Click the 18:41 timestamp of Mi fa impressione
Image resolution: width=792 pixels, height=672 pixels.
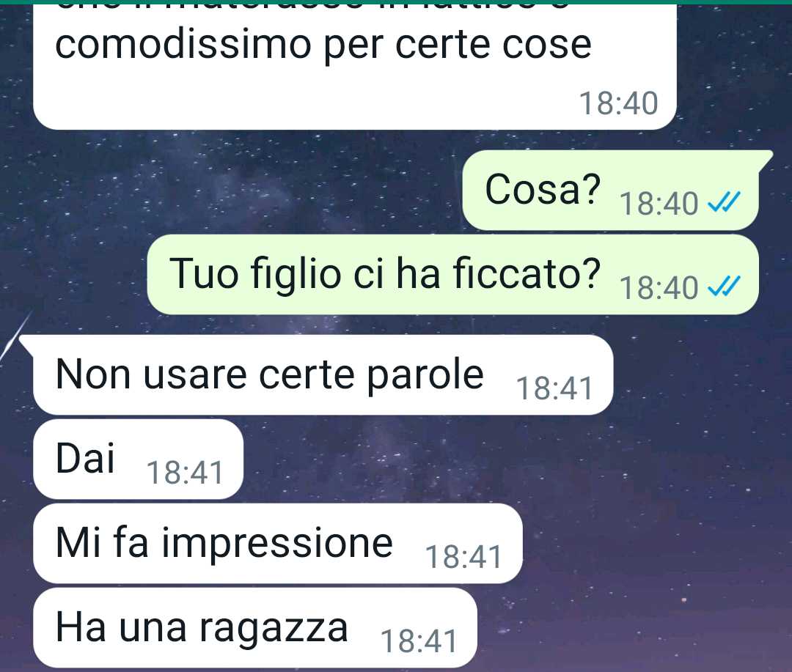pos(463,557)
